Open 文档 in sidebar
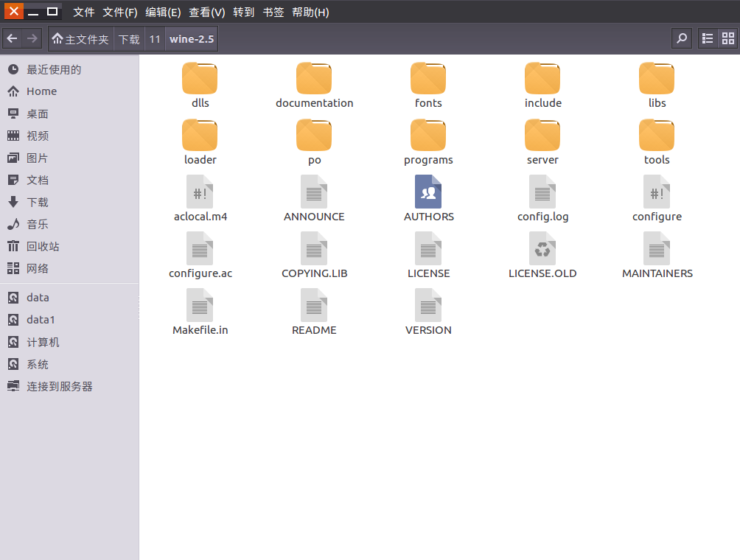740x560 pixels. click(x=69, y=180)
